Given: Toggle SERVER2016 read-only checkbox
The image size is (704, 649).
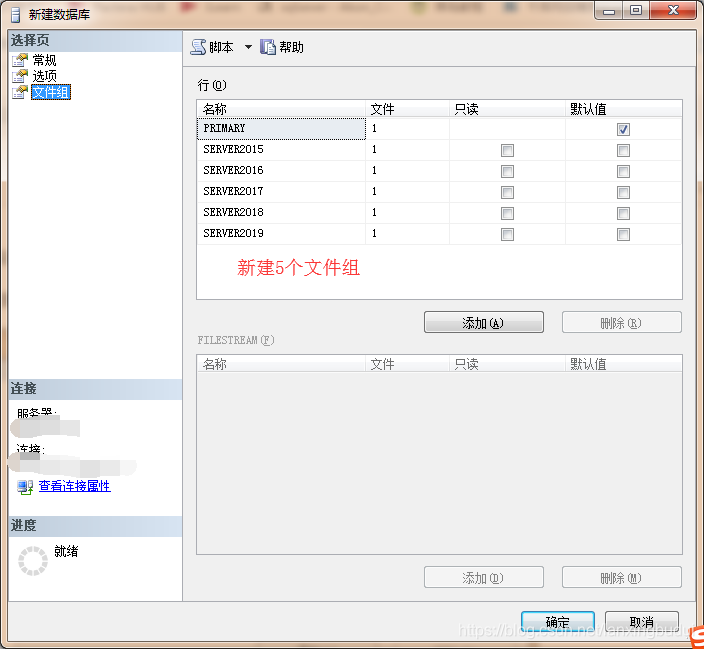Looking at the screenshot, I should (507, 171).
